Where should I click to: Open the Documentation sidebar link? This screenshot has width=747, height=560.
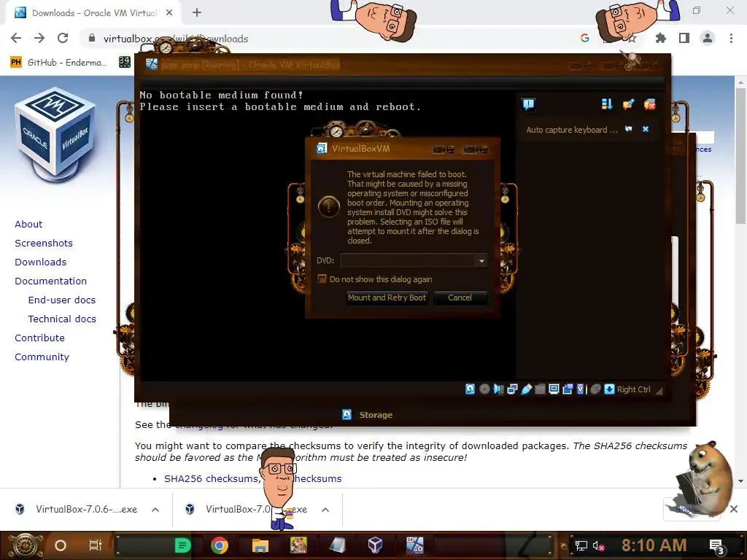[x=50, y=281]
